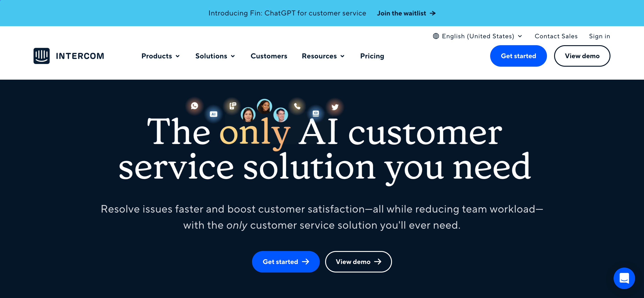The height and width of the screenshot is (298, 644).
Task: Select English language preference
Action: pyautogui.click(x=478, y=36)
